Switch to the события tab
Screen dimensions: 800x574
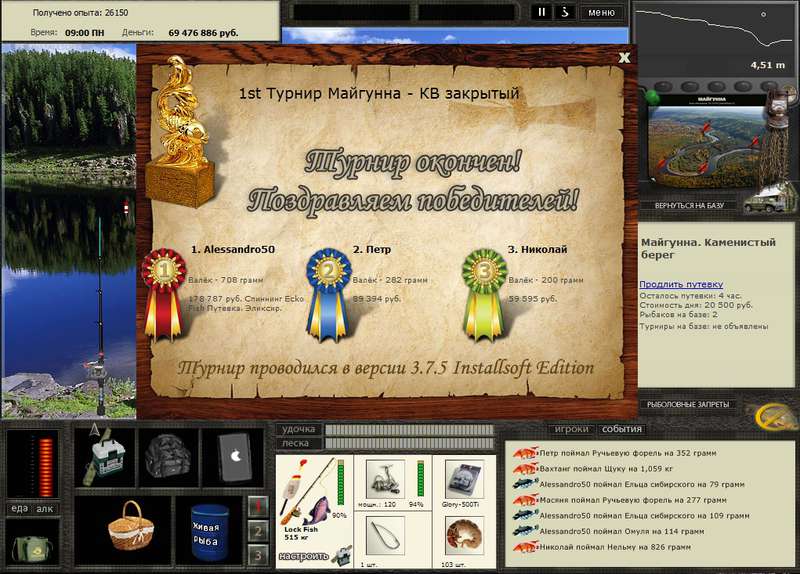click(x=621, y=429)
